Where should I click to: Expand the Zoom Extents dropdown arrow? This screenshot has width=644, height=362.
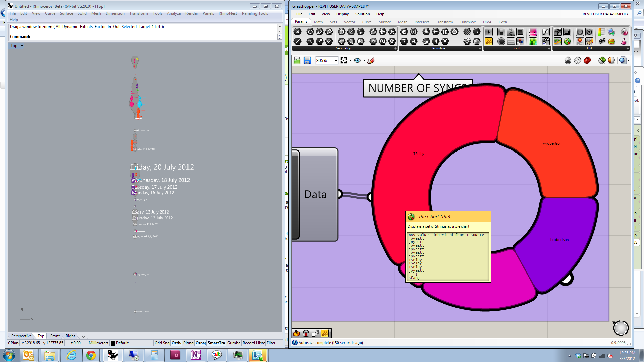350,61
